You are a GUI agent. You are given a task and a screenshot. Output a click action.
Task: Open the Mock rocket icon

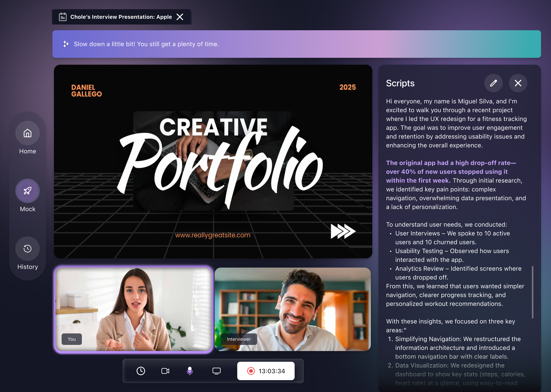click(x=28, y=191)
